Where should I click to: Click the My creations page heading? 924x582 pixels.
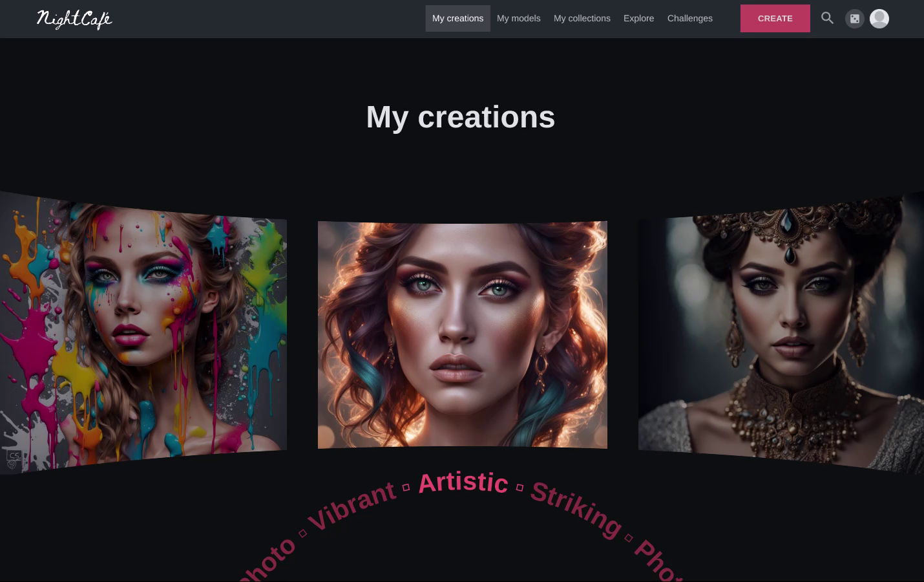(x=461, y=117)
